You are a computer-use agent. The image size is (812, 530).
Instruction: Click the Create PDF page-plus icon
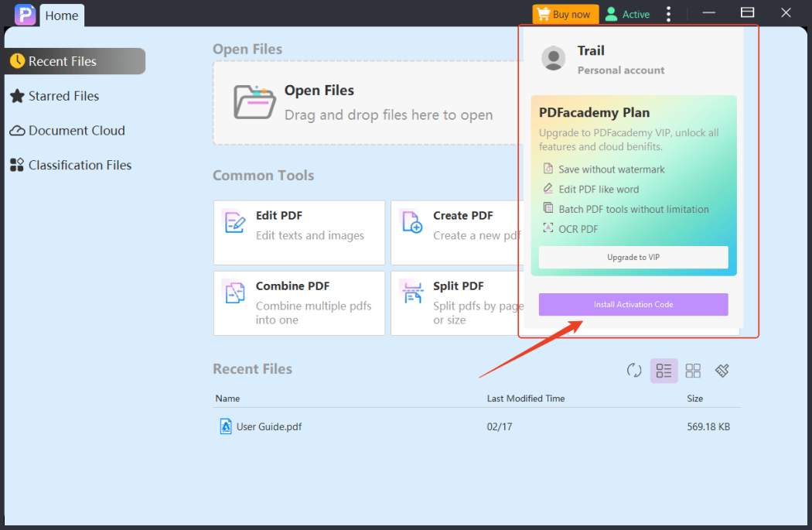click(x=412, y=222)
